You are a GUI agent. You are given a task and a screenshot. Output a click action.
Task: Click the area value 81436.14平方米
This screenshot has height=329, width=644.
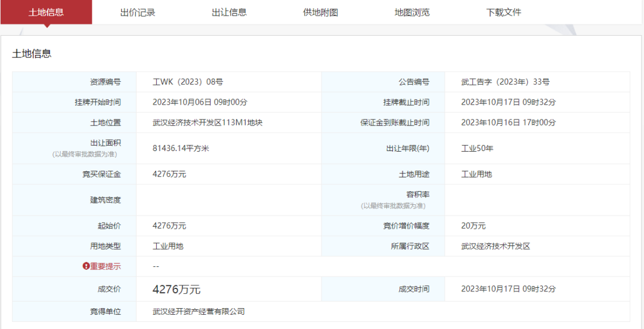181,149
